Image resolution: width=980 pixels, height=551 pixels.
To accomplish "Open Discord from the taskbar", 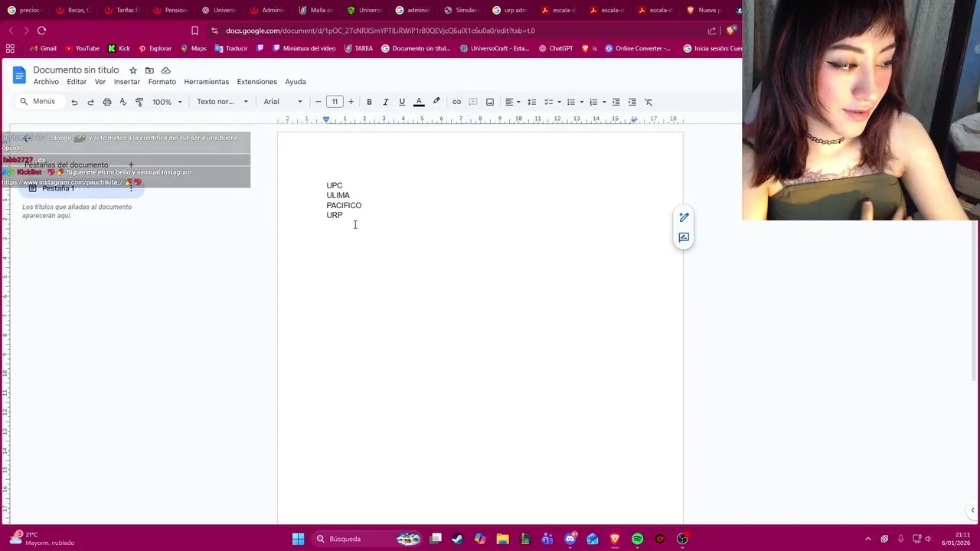I will click(570, 539).
